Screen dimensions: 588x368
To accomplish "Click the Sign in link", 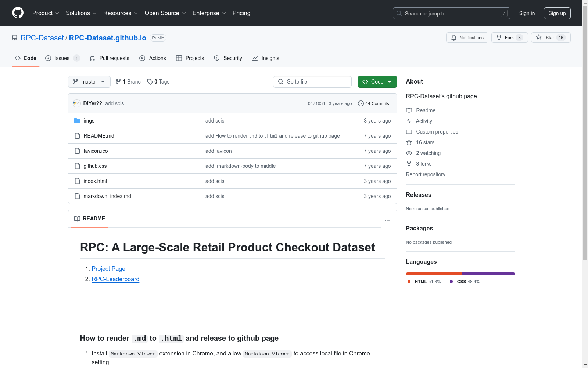I will 527,13.
